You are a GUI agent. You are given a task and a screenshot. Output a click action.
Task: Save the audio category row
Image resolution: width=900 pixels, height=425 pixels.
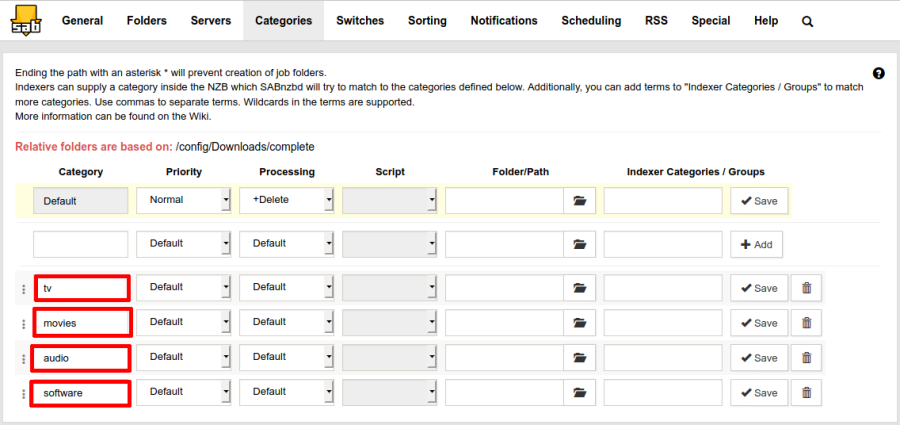(759, 358)
